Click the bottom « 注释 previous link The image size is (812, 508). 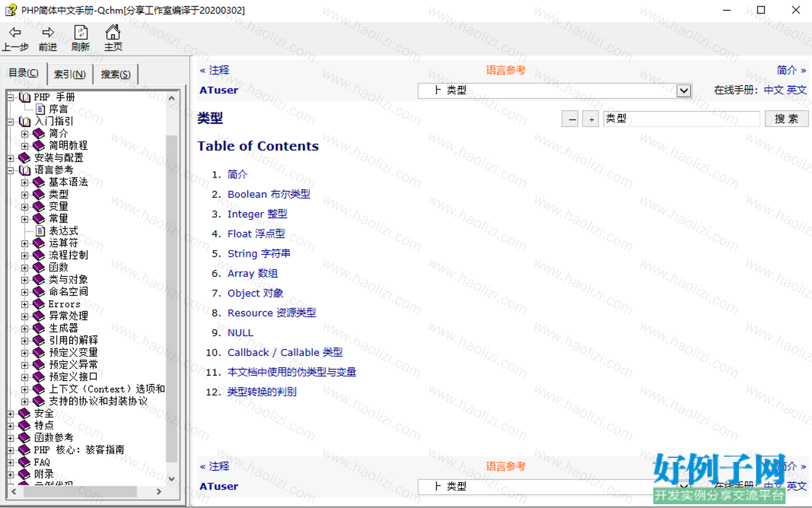tap(215, 467)
